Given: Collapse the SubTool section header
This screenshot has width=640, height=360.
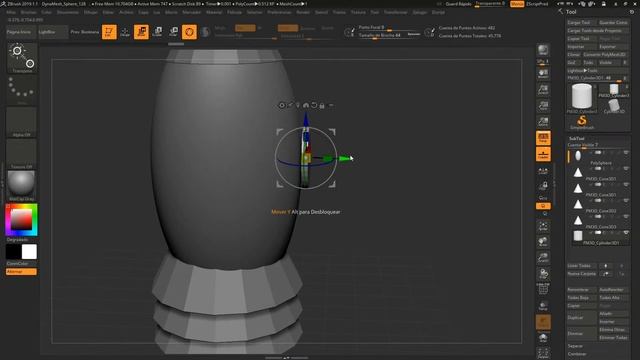Looking at the screenshot, I should tap(576, 139).
